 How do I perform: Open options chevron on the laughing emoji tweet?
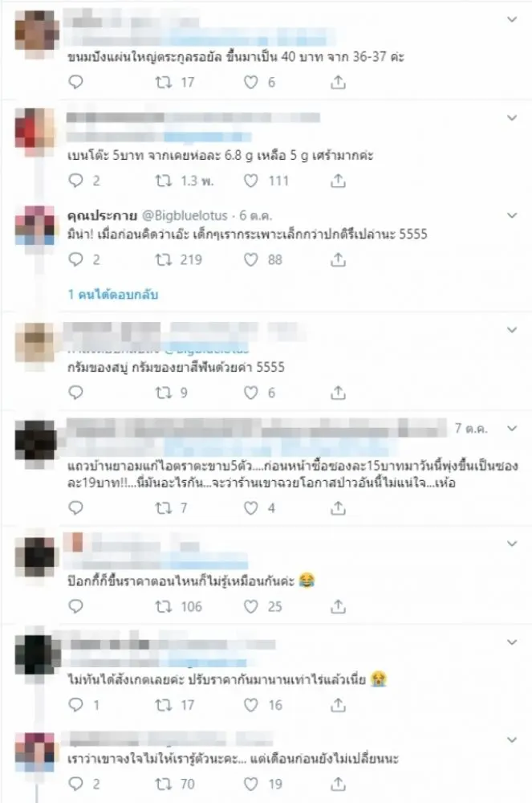click(x=512, y=544)
